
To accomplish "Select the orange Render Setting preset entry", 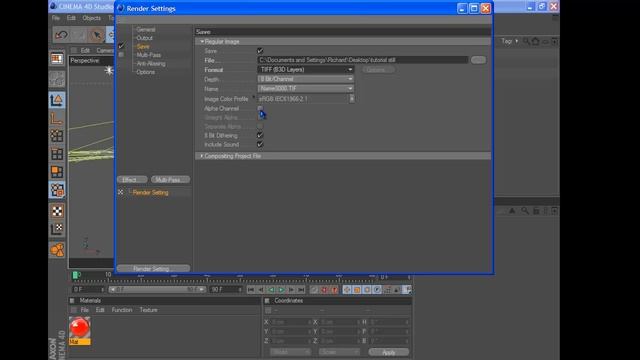I will tap(150, 192).
